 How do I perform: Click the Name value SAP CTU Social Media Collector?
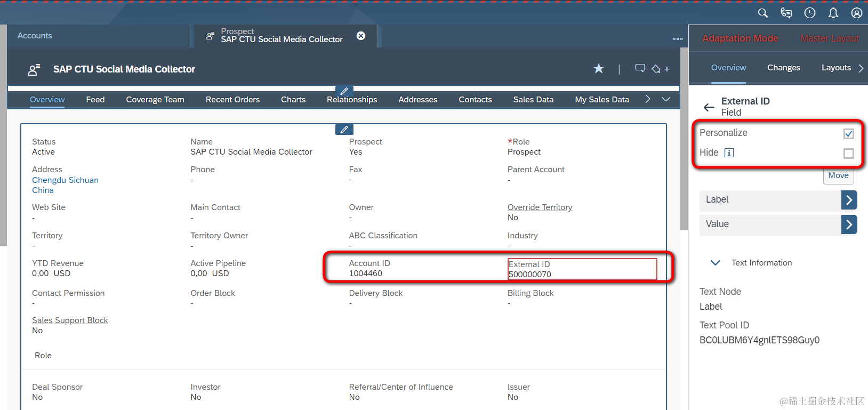pos(251,152)
